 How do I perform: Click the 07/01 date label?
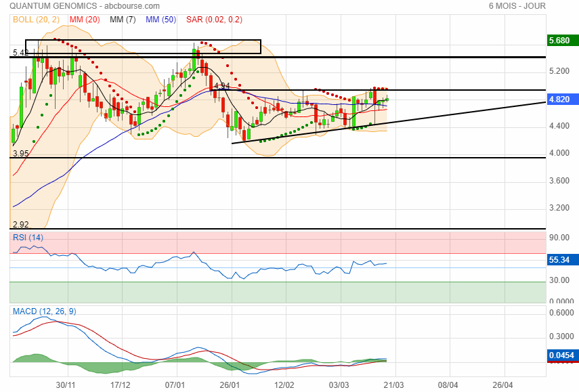(175, 385)
